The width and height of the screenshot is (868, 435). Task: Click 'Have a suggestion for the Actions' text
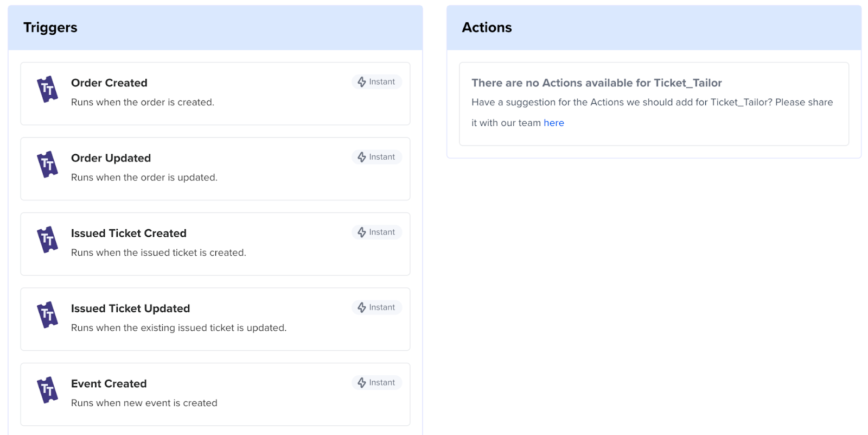click(x=652, y=112)
